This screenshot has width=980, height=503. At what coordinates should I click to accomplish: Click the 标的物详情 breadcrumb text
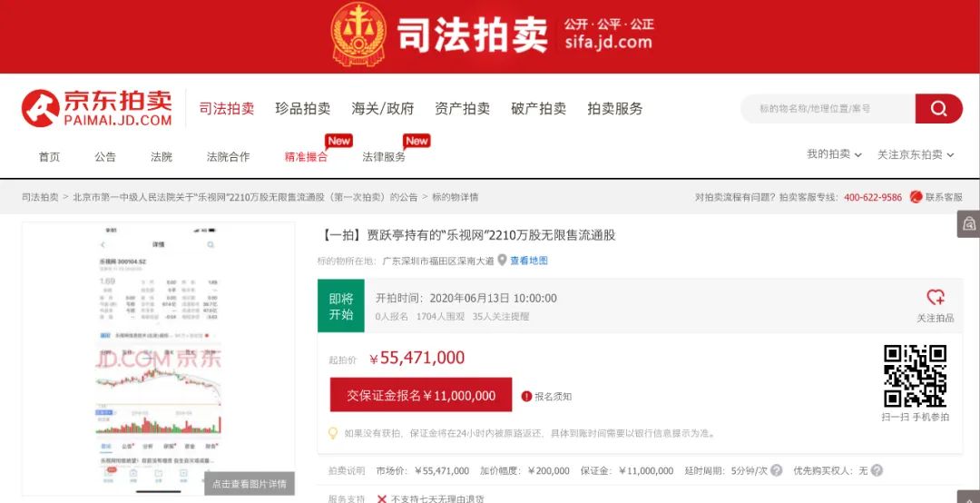click(x=455, y=197)
